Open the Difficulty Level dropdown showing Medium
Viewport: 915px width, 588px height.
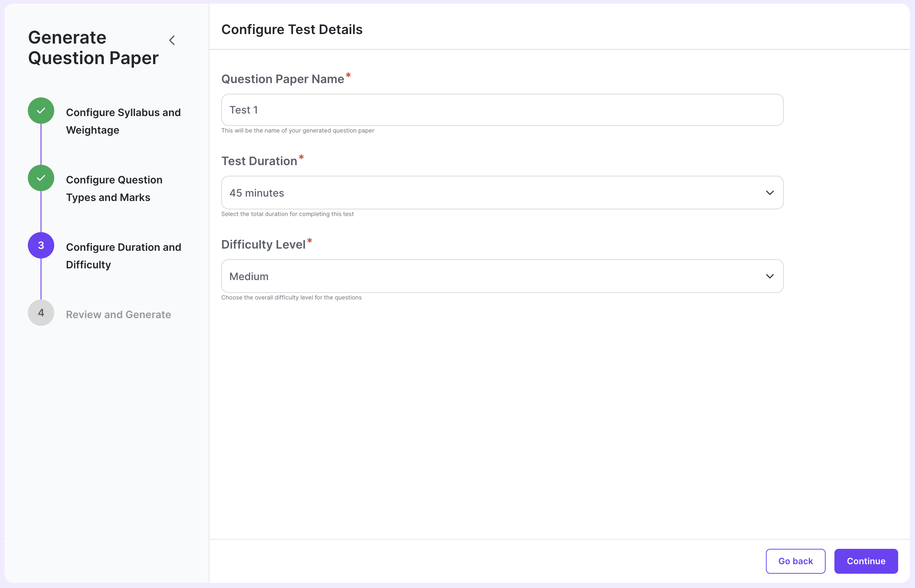pyautogui.click(x=502, y=276)
